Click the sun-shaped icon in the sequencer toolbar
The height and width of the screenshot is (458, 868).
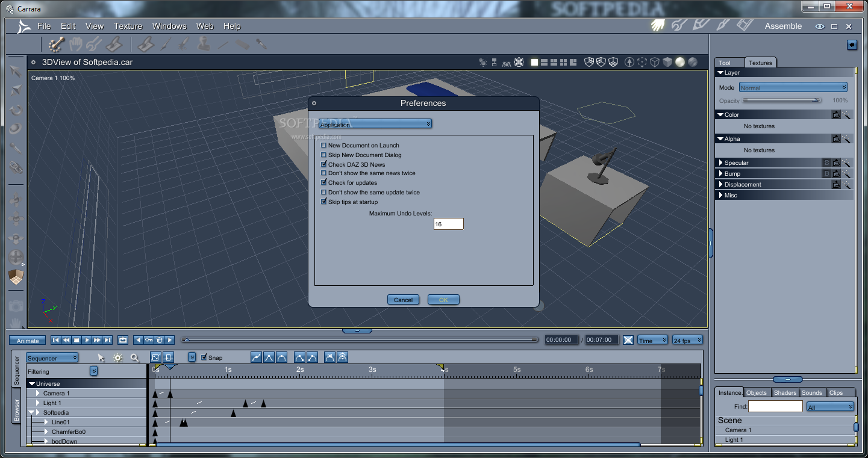[118, 357]
